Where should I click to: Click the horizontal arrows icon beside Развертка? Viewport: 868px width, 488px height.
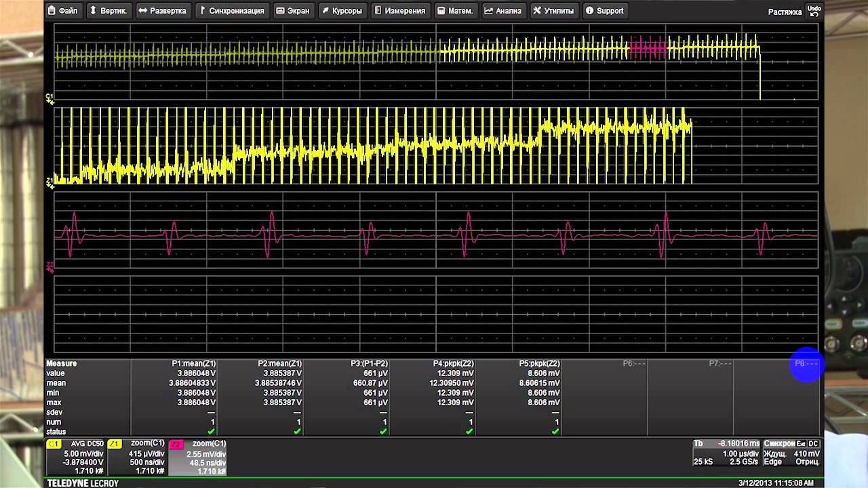click(x=143, y=11)
